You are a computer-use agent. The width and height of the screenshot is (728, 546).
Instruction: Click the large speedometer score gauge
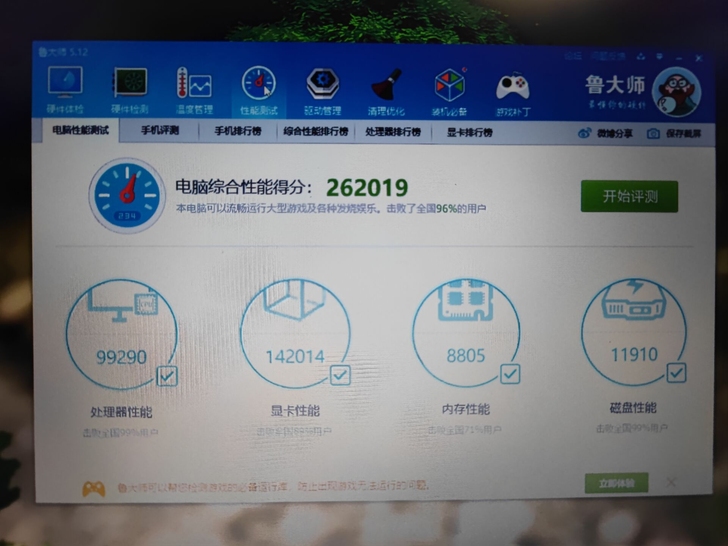point(127,195)
